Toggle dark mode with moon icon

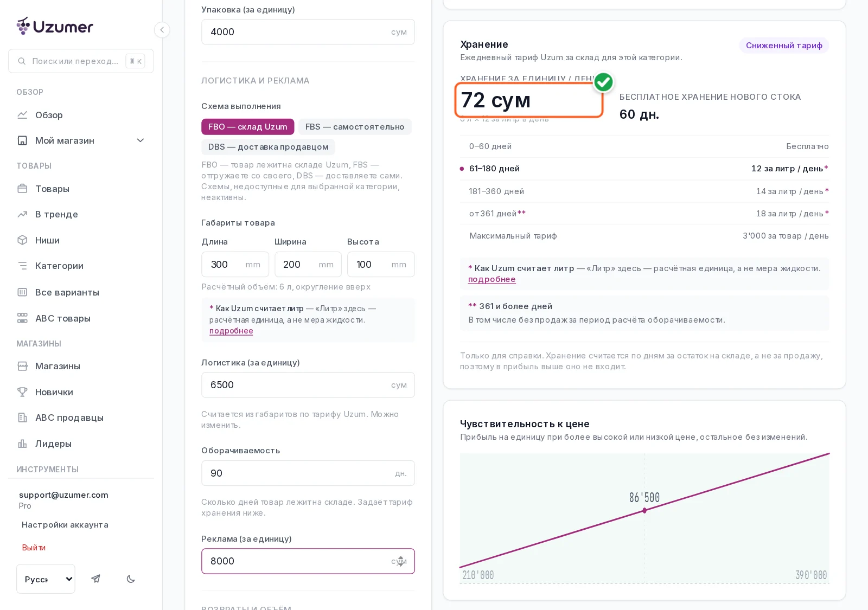131,579
